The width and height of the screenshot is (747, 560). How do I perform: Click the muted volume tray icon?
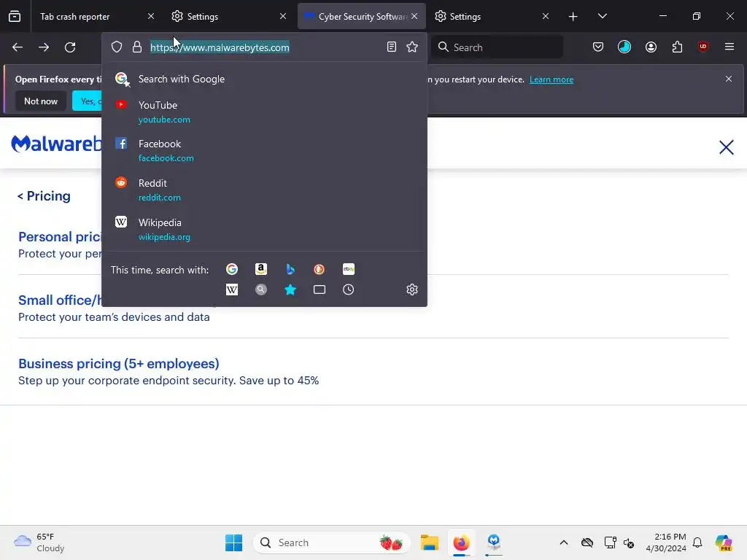click(x=628, y=542)
